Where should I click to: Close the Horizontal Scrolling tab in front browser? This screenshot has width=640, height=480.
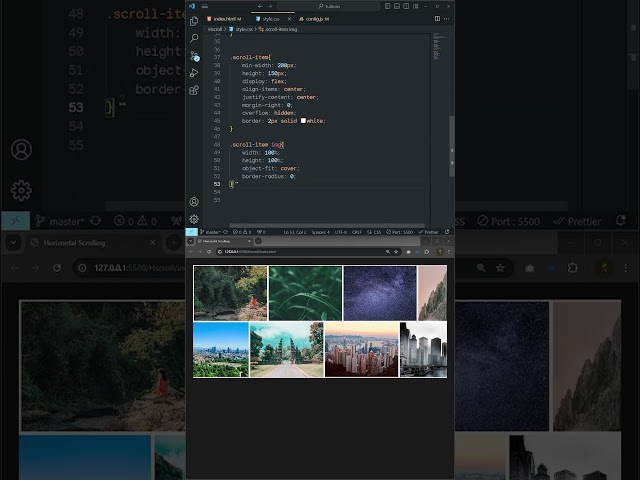tap(249, 241)
